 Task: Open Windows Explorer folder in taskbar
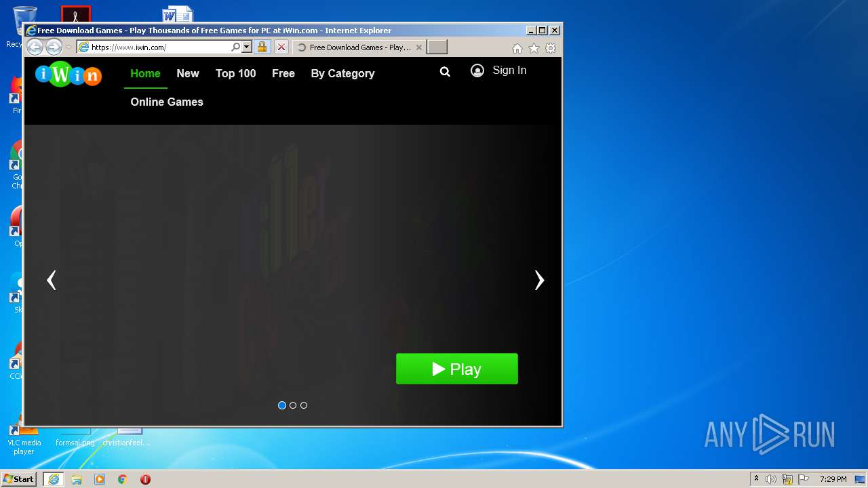coord(77,479)
